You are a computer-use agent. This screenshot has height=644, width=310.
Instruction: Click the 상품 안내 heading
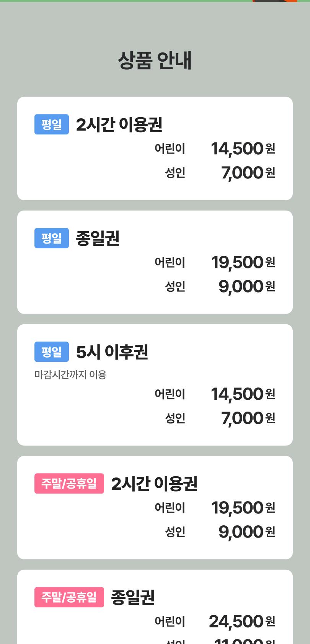[x=155, y=60]
